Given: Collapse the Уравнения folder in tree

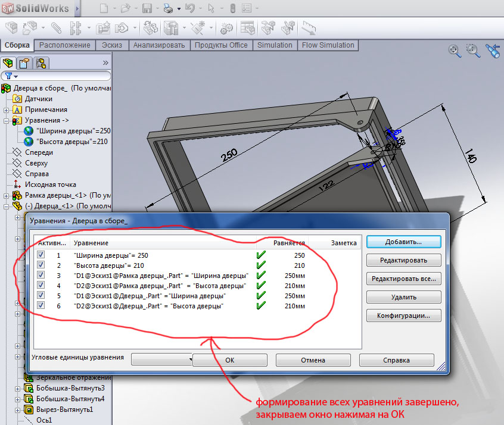Looking at the screenshot, I should 7,120.
